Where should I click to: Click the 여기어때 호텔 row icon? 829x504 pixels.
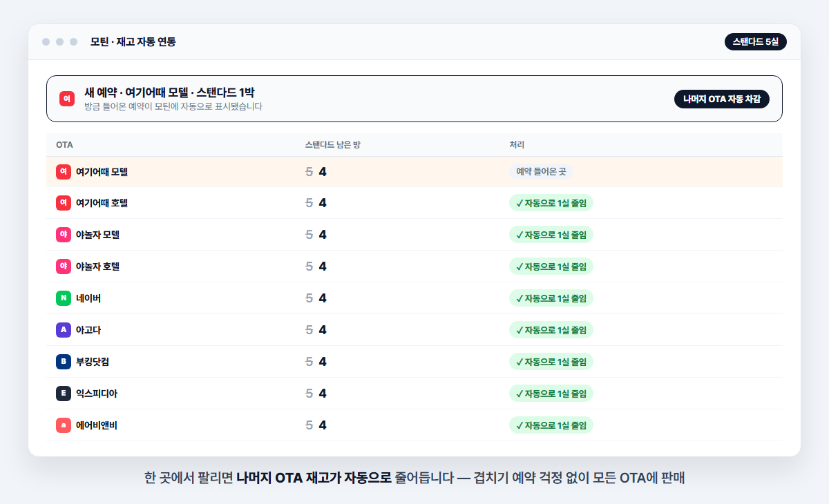click(64, 203)
